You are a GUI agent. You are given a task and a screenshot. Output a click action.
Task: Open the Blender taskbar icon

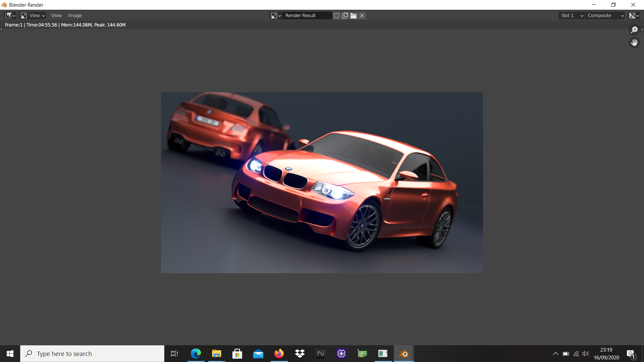point(404,354)
